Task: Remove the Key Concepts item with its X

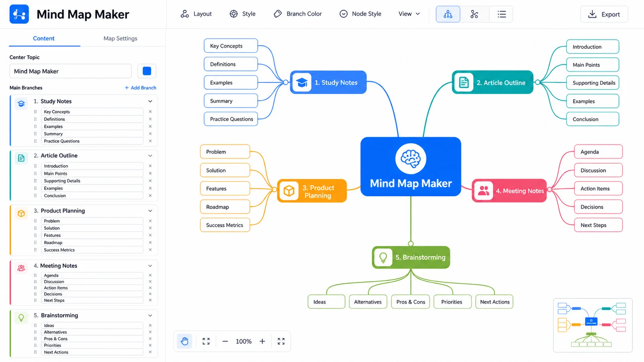Action: coord(150,111)
